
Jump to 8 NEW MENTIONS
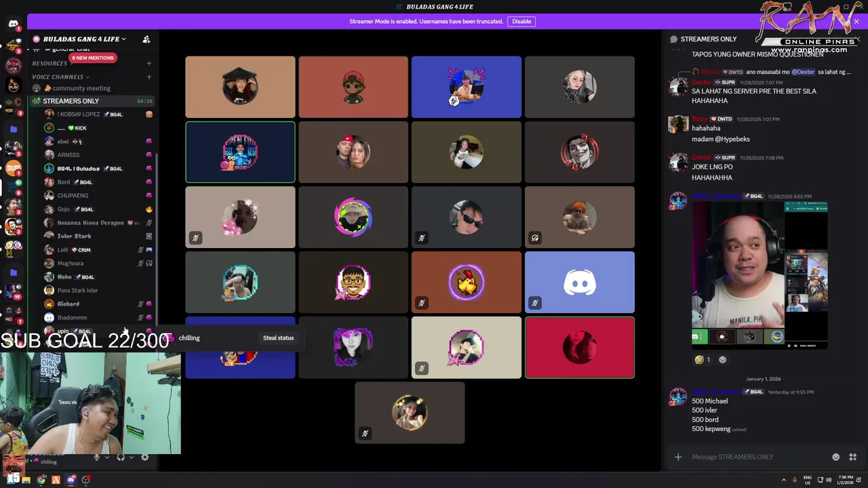[x=93, y=58]
